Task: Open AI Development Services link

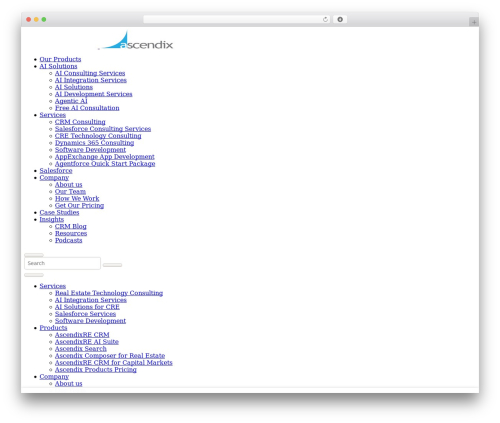Action: (x=94, y=94)
